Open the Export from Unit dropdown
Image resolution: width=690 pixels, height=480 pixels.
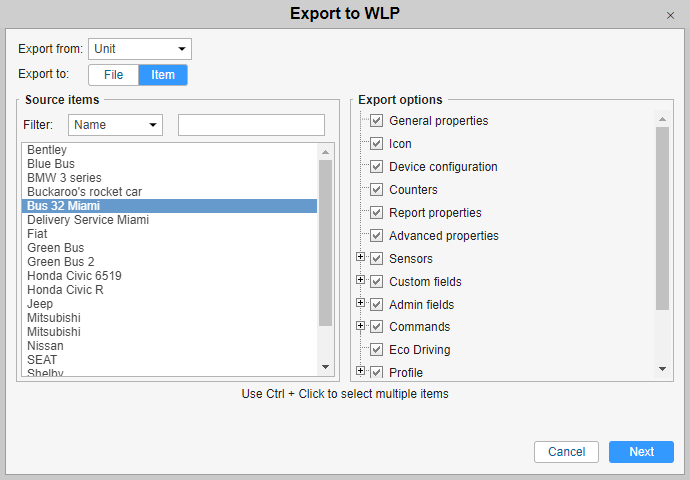click(x=140, y=49)
